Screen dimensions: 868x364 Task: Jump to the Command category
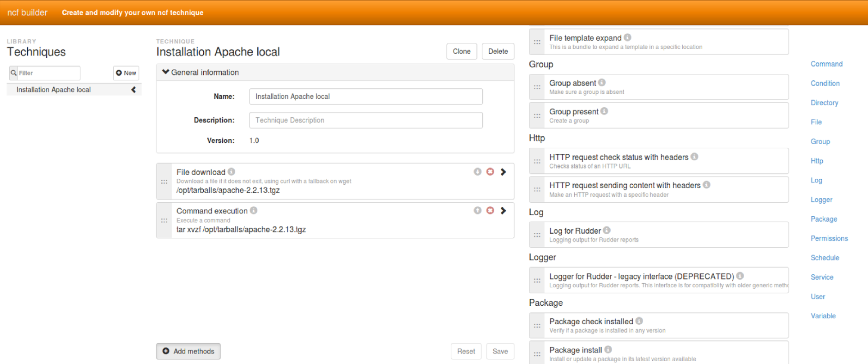coord(826,64)
